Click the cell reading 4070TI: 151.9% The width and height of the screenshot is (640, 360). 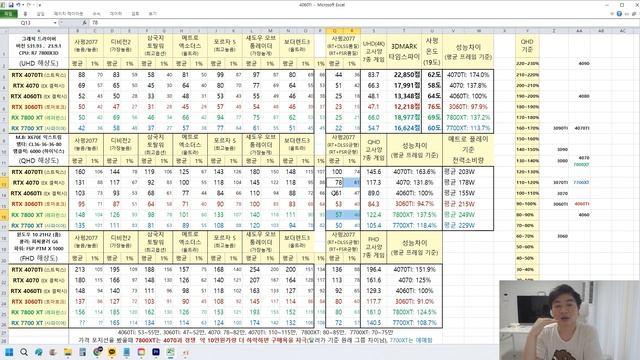(x=414, y=269)
